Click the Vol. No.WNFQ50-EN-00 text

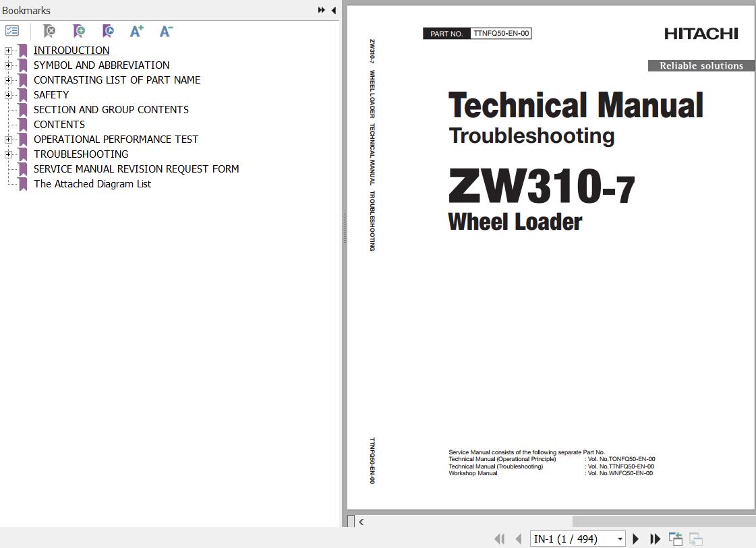click(620, 473)
